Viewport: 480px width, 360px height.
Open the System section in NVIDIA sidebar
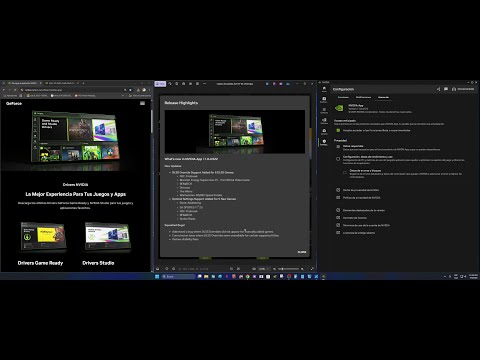tap(324, 121)
